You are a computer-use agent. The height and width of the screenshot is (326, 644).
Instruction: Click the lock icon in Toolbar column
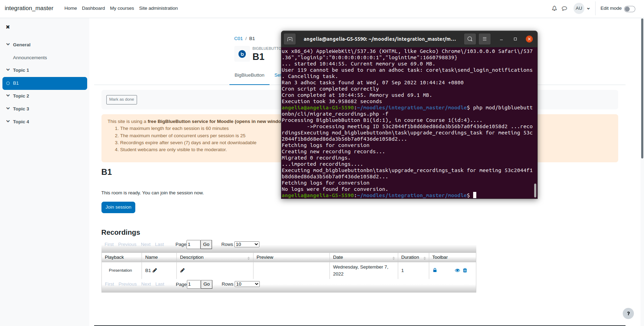tap(435, 270)
